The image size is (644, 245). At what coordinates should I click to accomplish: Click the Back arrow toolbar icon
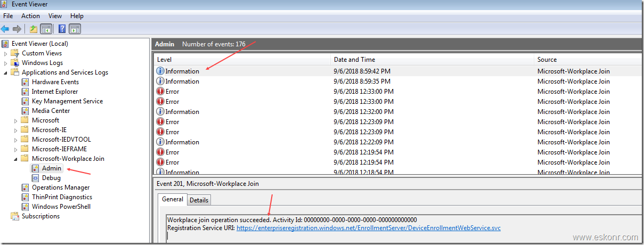(x=5, y=29)
